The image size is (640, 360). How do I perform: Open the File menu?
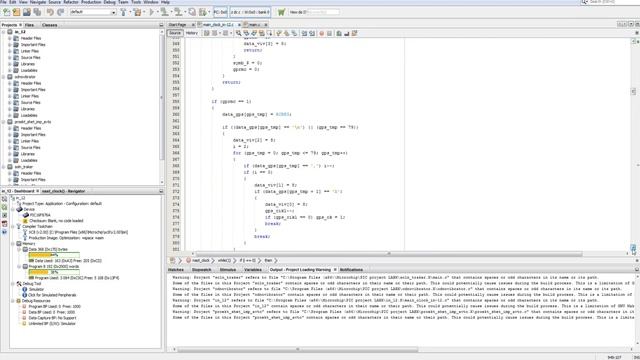(3, 2)
